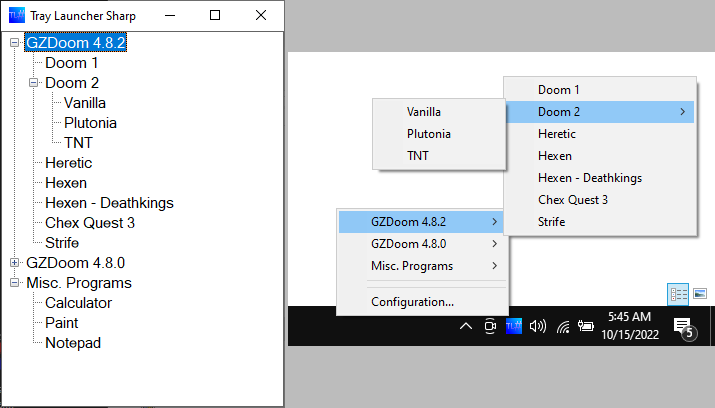The width and height of the screenshot is (715, 408).
Task: Launch TNT from Doom 2 submenu
Action: (x=439, y=155)
